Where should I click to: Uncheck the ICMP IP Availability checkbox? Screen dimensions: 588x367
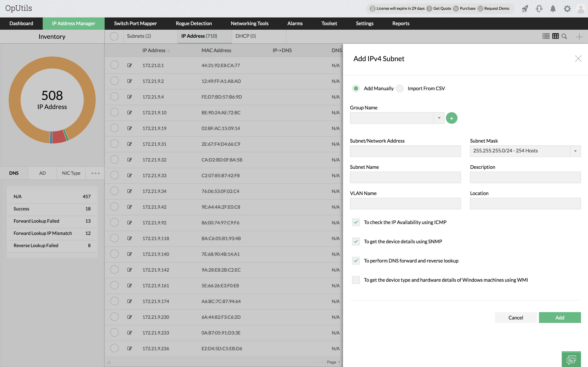pos(356,222)
